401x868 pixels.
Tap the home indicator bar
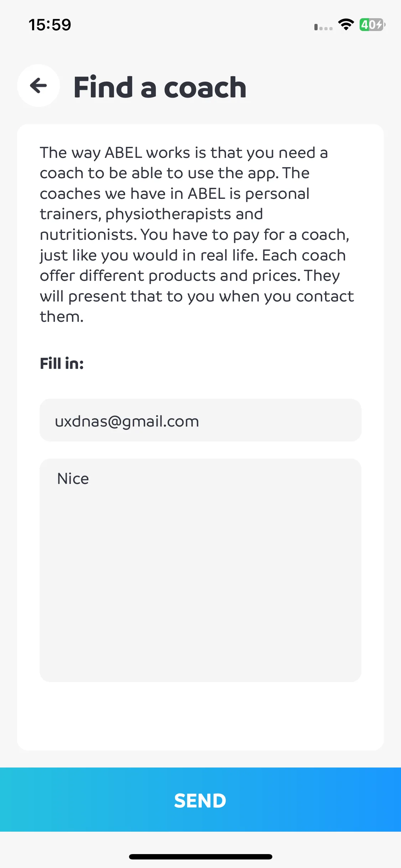coord(200,857)
